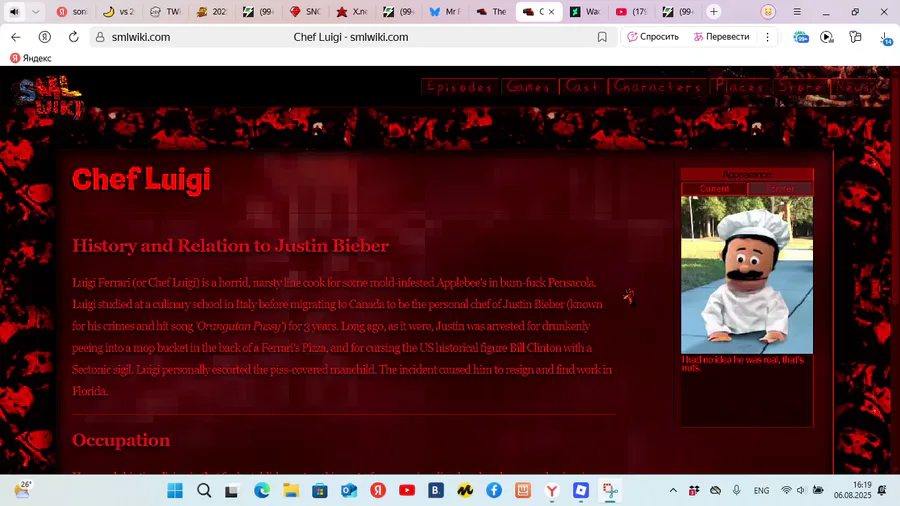This screenshot has height=506, width=900.
Task: Launch Microsoft Edge from the taskbar
Action: 262,491
